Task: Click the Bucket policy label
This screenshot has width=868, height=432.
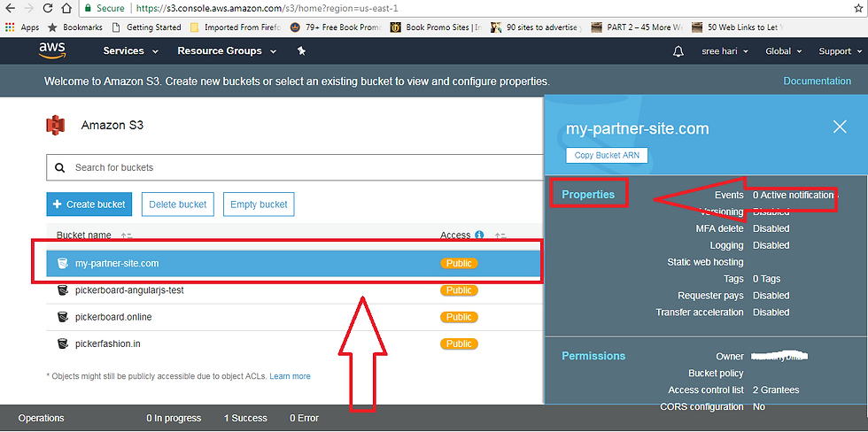Action: [x=716, y=374]
